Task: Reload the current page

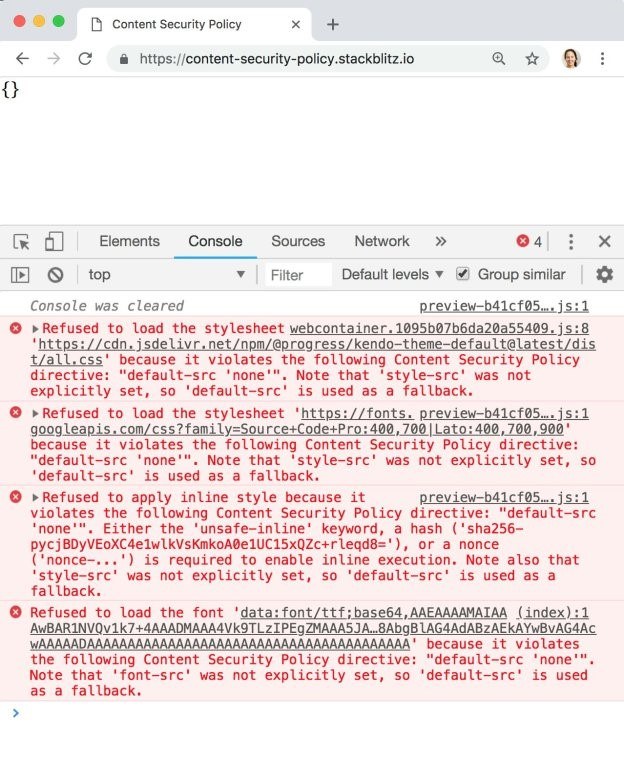Action: (x=85, y=59)
